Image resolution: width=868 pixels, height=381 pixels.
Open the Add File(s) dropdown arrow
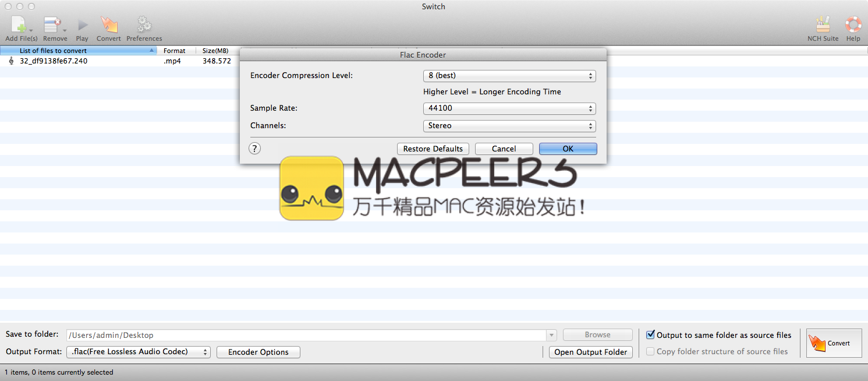[x=31, y=30]
